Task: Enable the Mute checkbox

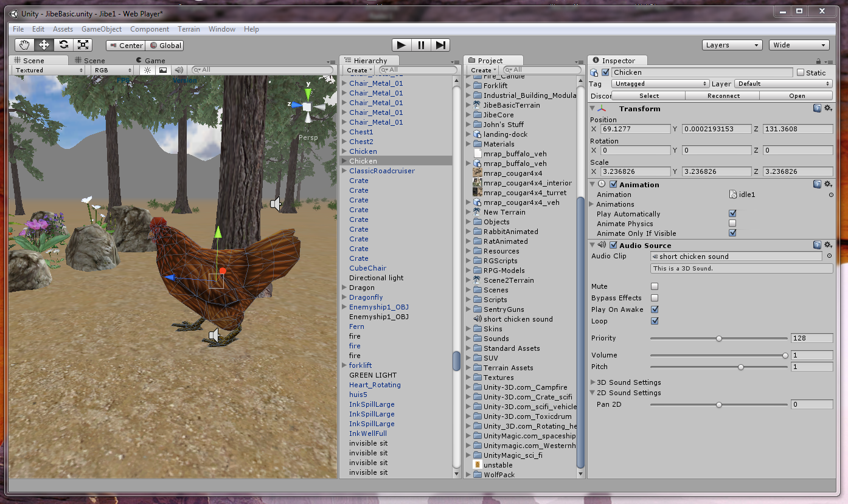Action: (x=655, y=286)
